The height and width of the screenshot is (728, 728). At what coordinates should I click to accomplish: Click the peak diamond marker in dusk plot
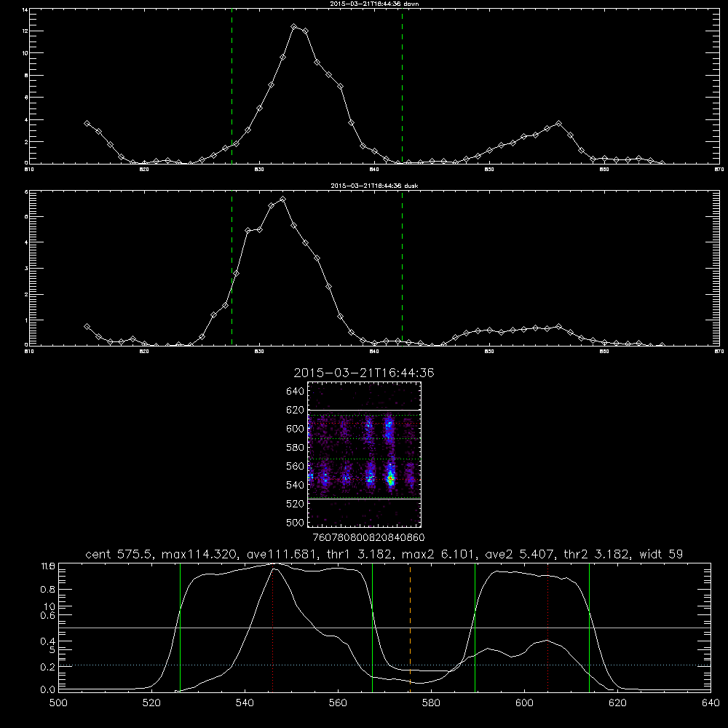click(282, 199)
